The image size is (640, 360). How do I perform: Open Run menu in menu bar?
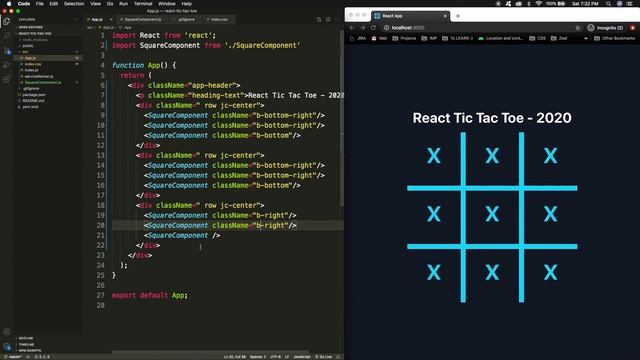pos(123,3)
